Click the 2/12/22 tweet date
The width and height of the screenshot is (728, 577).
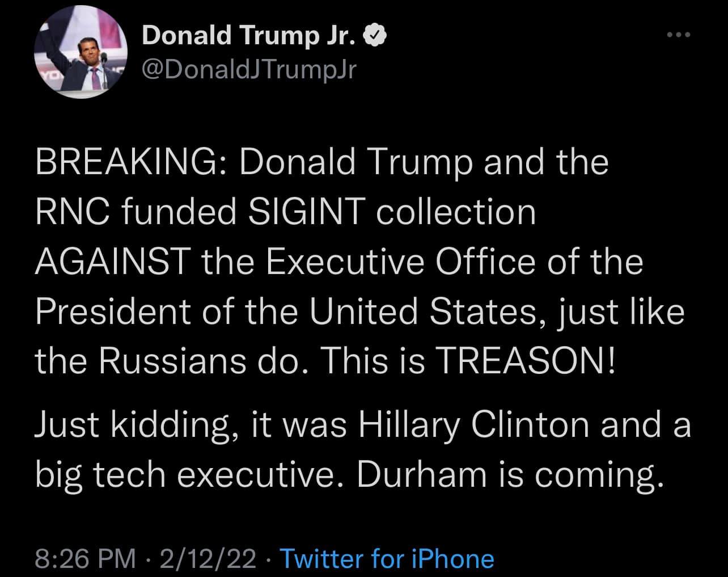208,559
